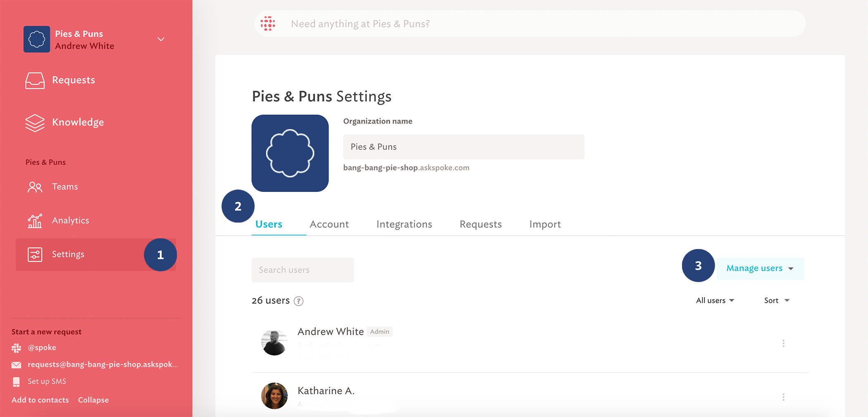Click Katharine A.'s avatar photo

(274, 396)
